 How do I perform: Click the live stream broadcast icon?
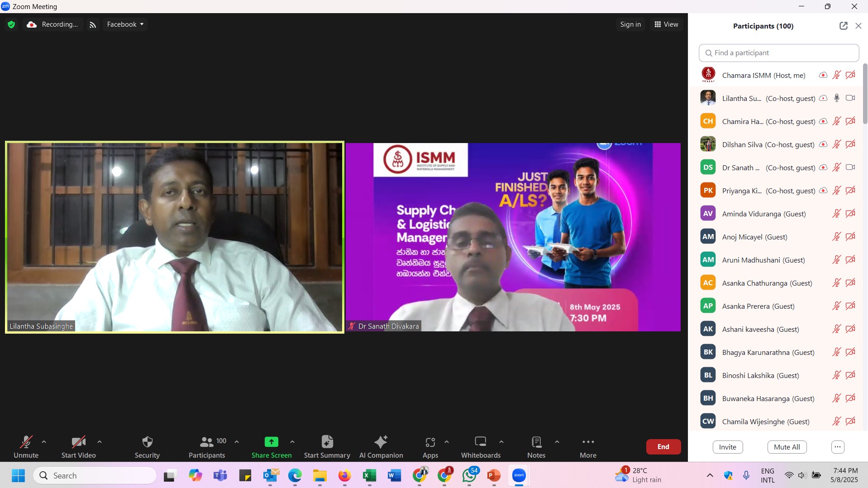[93, 24]
